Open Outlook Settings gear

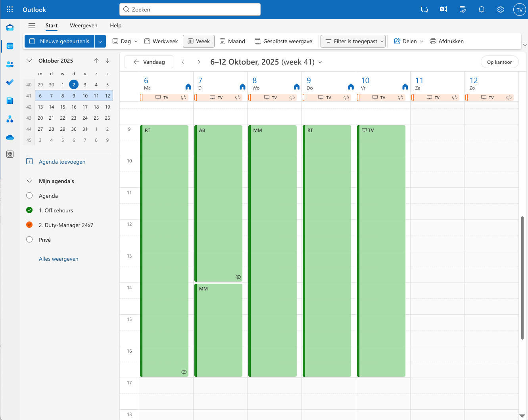[x=500, y=9]
